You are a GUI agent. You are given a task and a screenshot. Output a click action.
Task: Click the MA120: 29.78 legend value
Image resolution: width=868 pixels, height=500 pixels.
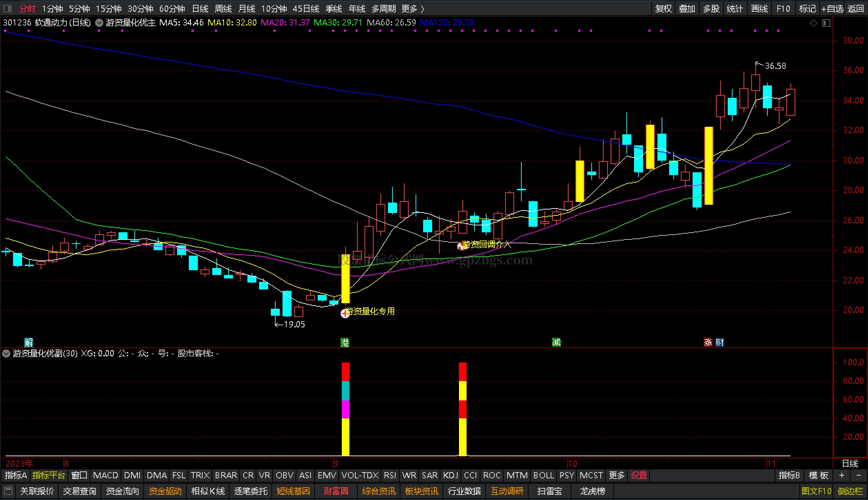447,23
